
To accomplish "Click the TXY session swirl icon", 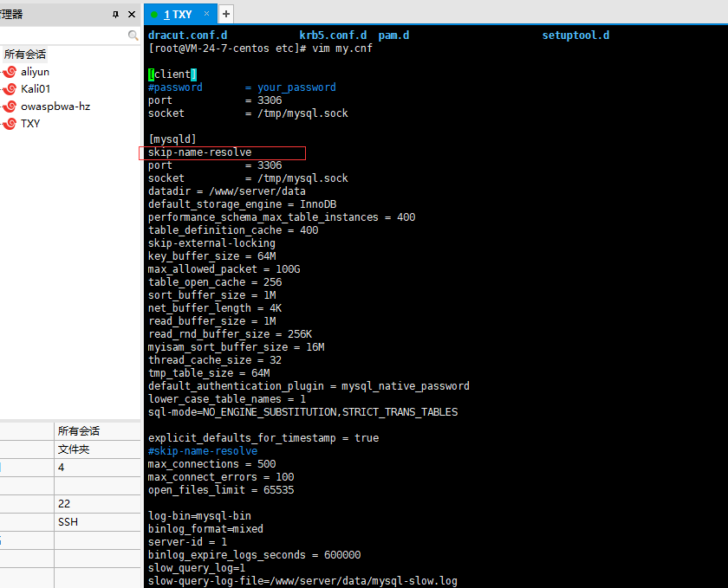I will (x=10, y=124).
